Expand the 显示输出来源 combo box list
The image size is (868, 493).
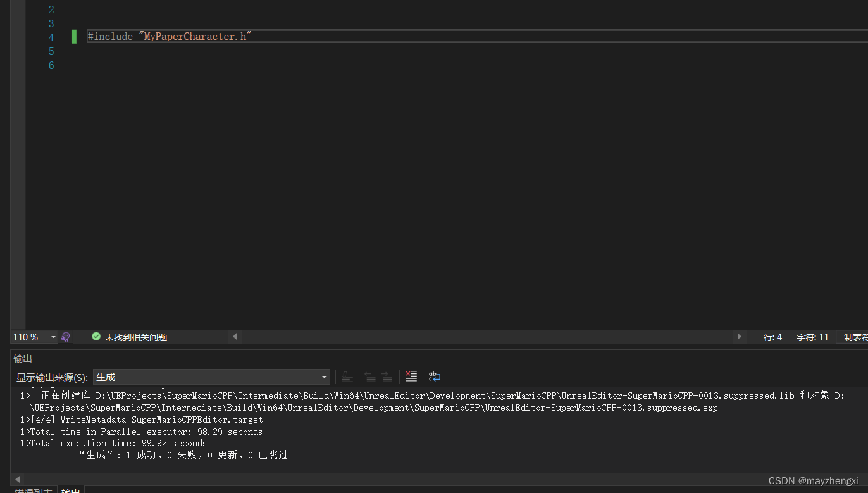click(323, 377)
